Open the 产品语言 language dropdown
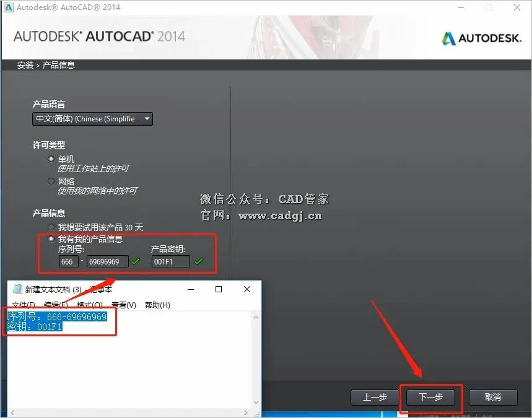The image size is (532, 418). coord(92,119)
